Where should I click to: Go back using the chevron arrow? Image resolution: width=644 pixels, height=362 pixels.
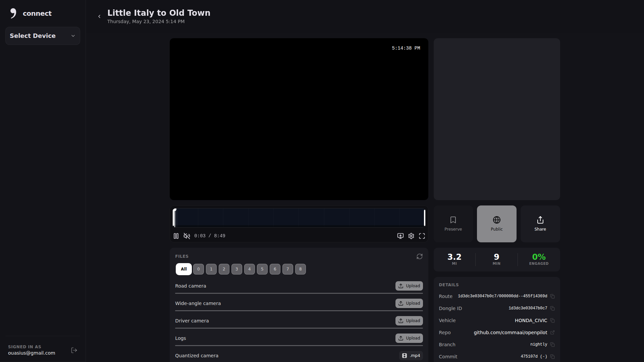tap(99, 16)
